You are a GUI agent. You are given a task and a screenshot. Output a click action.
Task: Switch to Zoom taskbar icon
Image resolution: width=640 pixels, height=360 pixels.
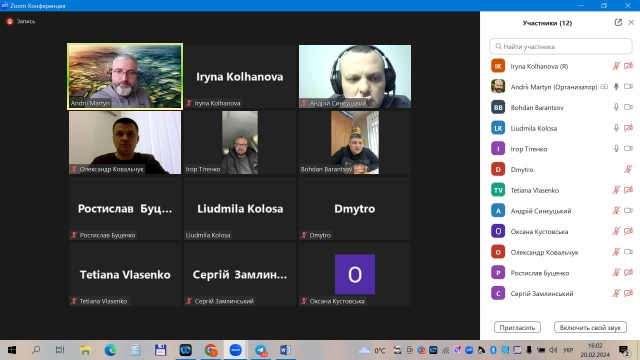pos(236,350)
